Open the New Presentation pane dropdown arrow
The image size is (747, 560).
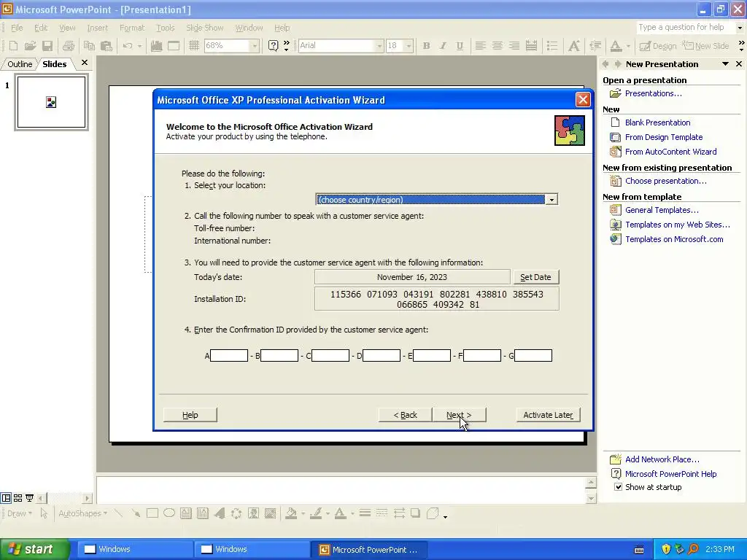click(725, 64)
